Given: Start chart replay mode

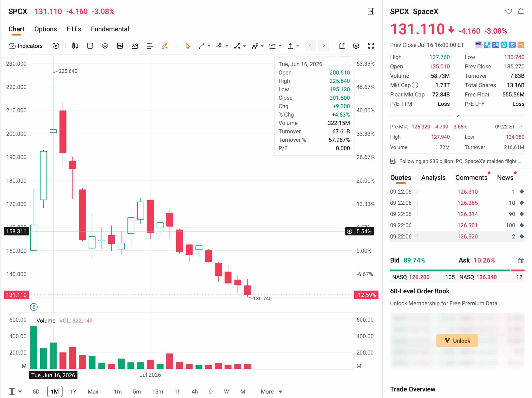Looking at the screenshot, I should [56, 46].
